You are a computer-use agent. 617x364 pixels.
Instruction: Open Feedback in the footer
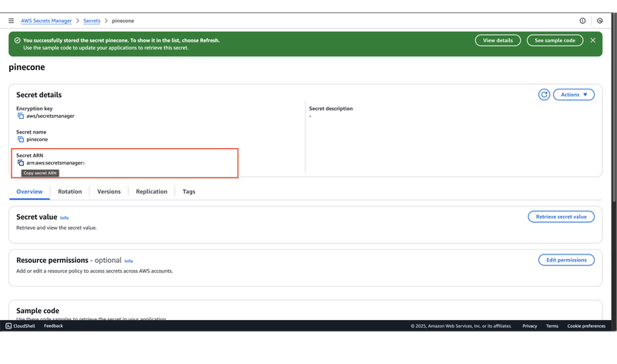coord(53,326)
